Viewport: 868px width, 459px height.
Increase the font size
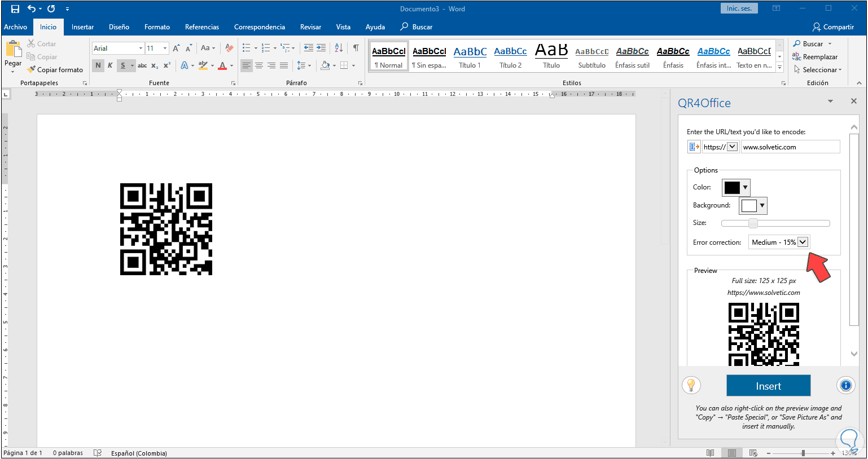point(177,48)
